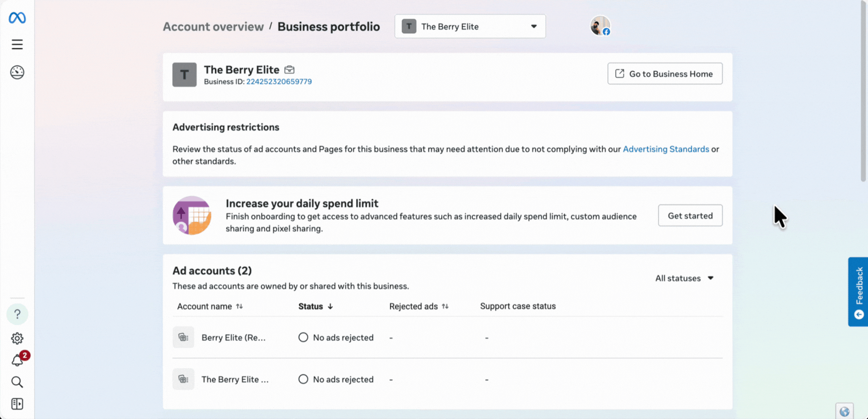Sort by Rejected ads arrows
Screen dimensions: 868x419
pos(445,306)
